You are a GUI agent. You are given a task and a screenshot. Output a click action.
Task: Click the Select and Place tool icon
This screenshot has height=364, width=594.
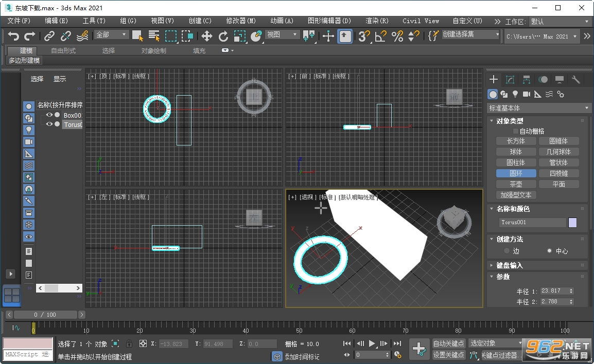coord(256,37)
